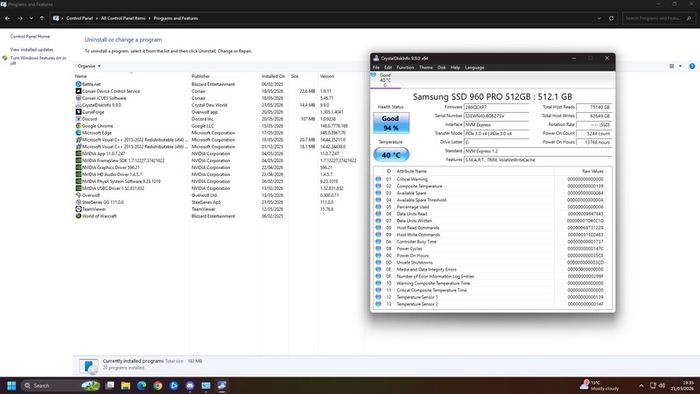Select the Google Chrome program icon
The image size is (700, 394).
[x=78, y=126]
